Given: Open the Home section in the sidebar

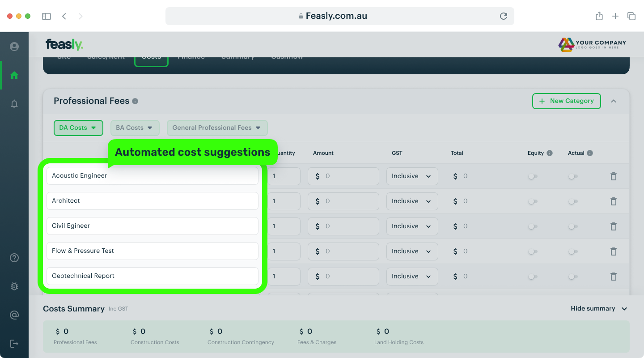Looking at the screenshot, I should point(14,75).
